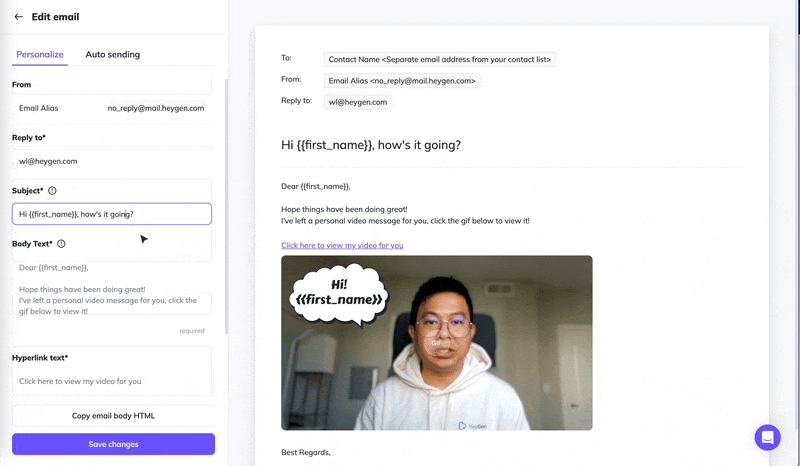Open the chat support widget icon

pyautogui.click(x=767, y=437)
